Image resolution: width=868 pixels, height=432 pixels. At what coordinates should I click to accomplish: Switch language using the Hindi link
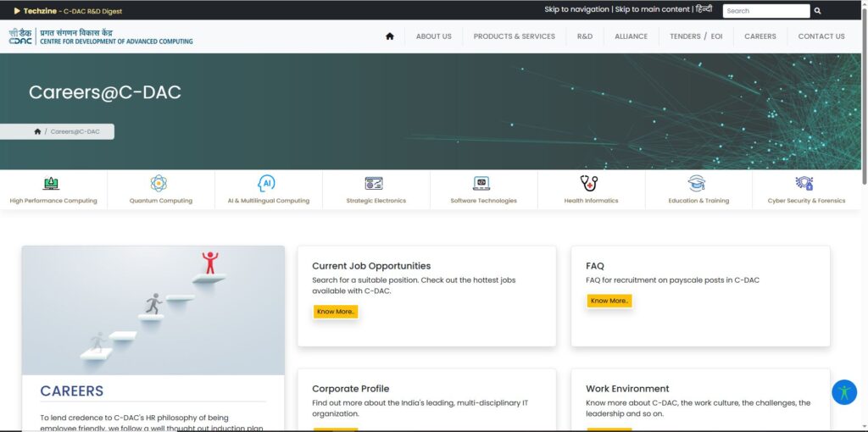704,9
